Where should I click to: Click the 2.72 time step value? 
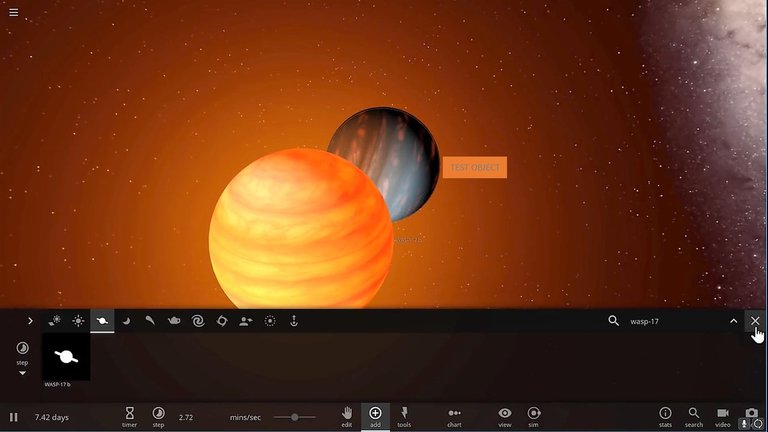pos(186,417)
